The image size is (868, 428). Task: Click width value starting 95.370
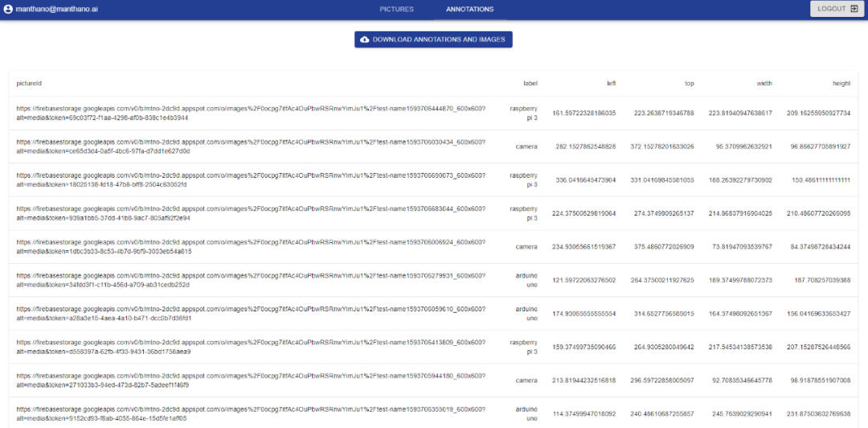[x=743, y=146]
